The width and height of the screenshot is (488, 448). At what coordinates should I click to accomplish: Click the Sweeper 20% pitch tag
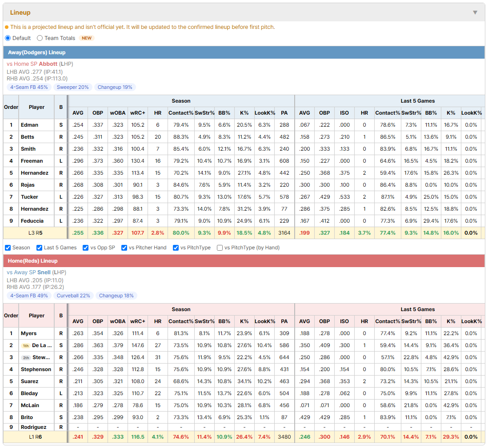72,87
